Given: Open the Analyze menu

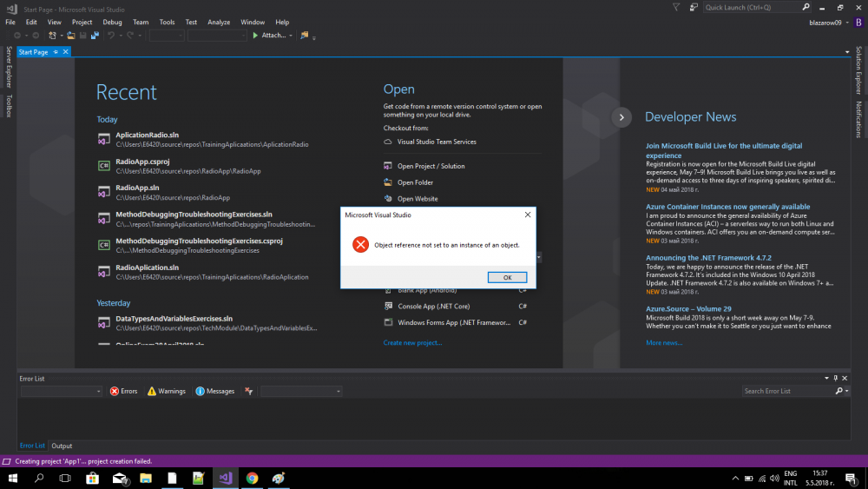Looking at the screenshot, I should [x=219, y=23].
